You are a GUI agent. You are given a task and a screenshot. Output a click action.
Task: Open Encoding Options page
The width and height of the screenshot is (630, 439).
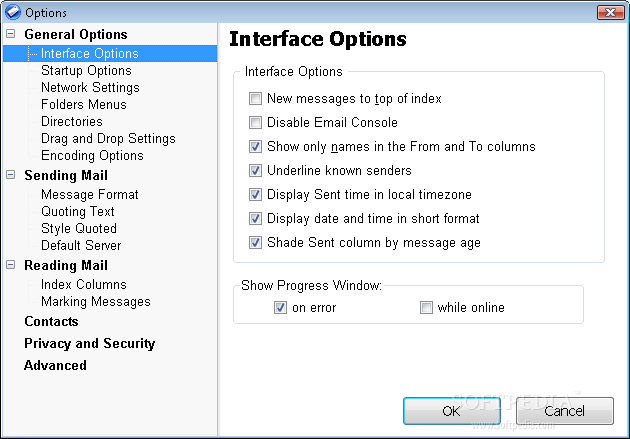point(92,155)
